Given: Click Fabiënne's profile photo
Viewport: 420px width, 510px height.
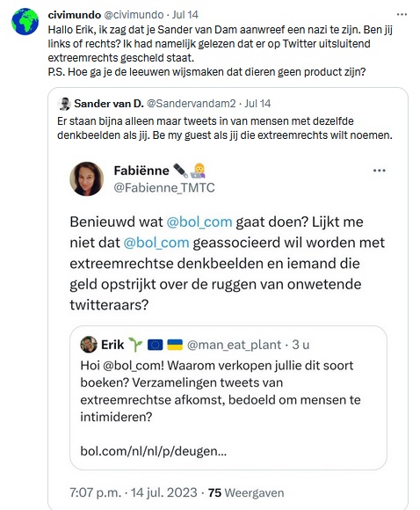Looking at the screenshot, I should 86,178.
